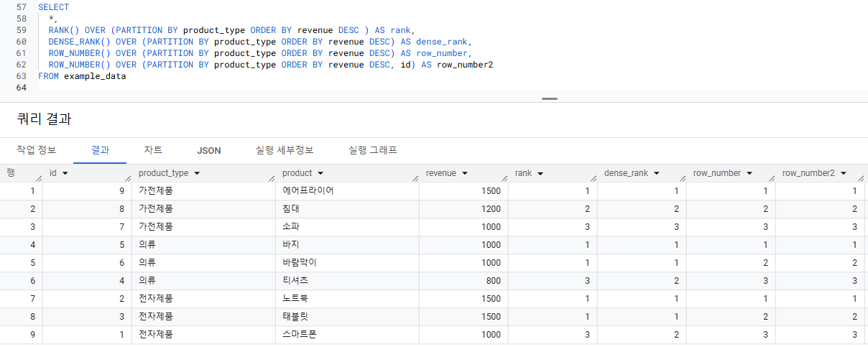Open the row_number column dropdown arrow
This screenshot has width=868, height=347.
749,173
